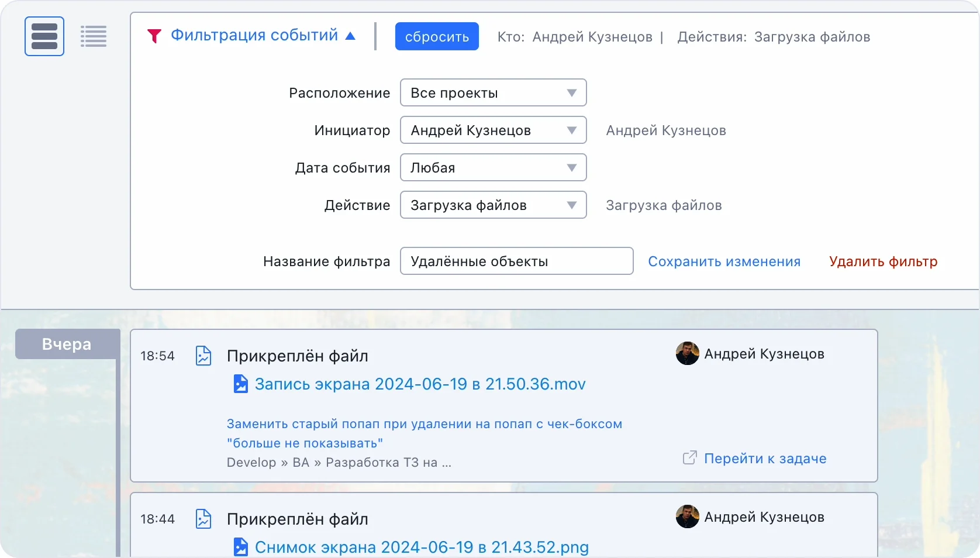Click the attachment icon of the 18:54 event
Image resolution: width=980 pixels, height=558 pixels.
coord(203,356)
